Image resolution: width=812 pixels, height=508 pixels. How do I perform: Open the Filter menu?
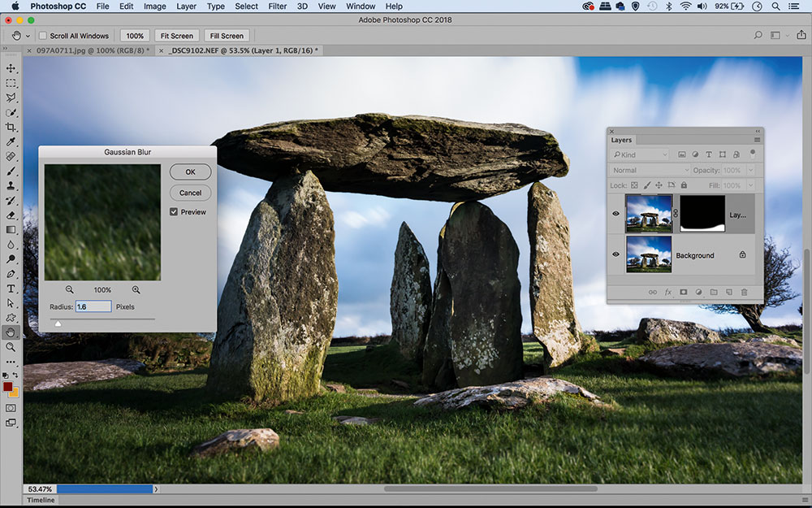pyautogui.click(x=278, y=7)
